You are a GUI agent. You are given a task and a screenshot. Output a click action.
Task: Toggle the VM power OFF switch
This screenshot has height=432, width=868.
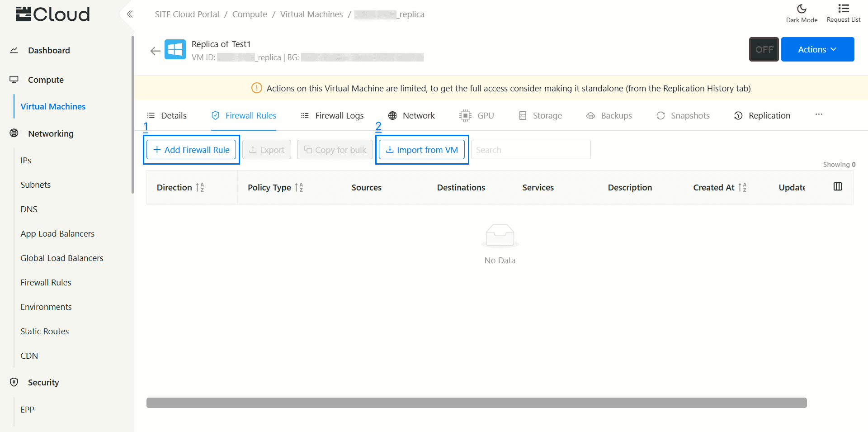point(764,49)
